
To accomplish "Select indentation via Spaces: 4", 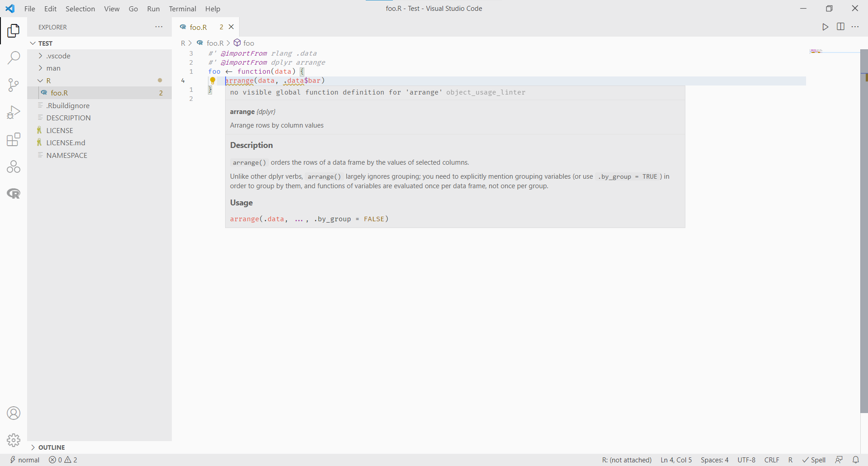I will coord(715,460).
